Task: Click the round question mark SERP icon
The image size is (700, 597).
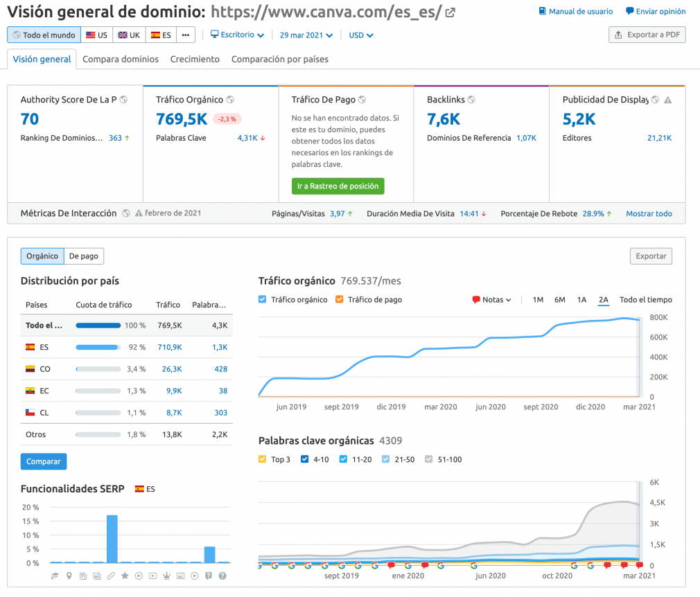Action: tap(222, 576)
